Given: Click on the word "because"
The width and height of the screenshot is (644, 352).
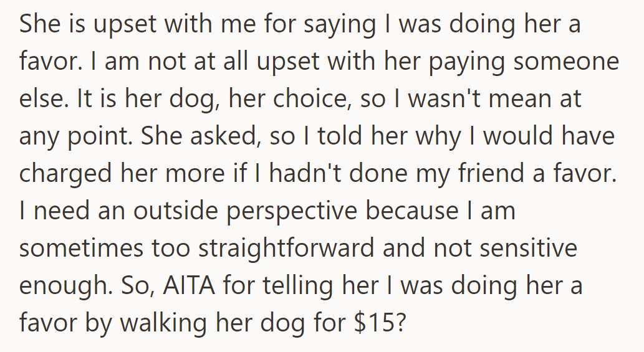Looking at the screenshot, I should (412, 211).
